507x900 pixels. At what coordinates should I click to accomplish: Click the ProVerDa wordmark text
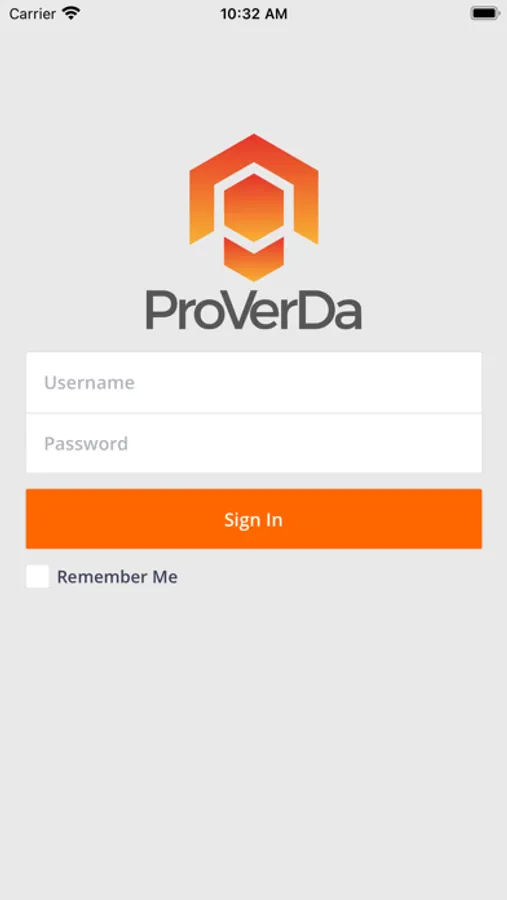pos(254,309)
